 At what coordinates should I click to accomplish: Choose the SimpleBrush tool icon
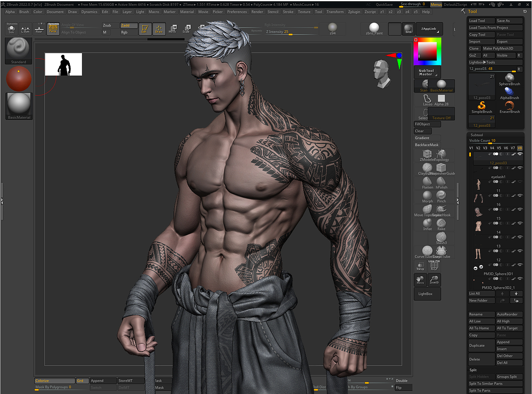point(482,107)
